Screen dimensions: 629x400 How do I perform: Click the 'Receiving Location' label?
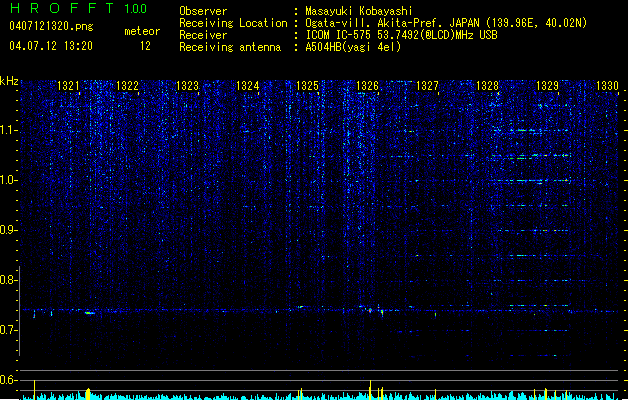[233, 23]
